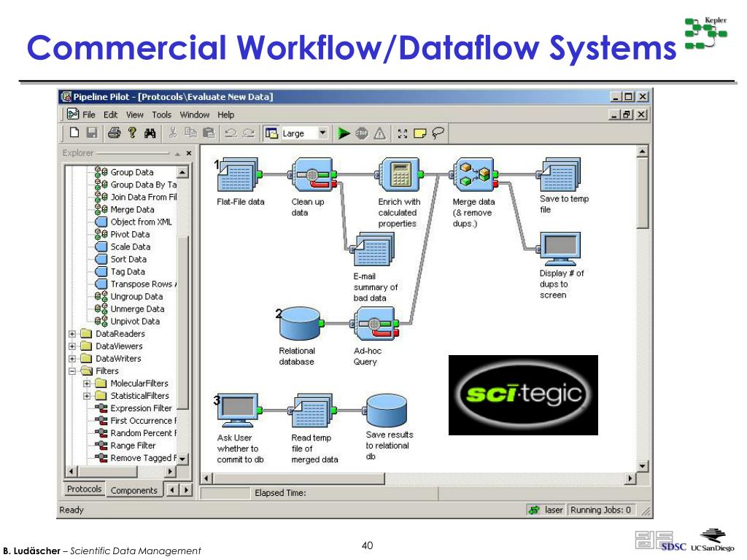Image resolution: width=747 pixels, height=560 pixels.
Task: Click the Paste clipboard icon
Action: pyautogui.click(x=209, y=133)
